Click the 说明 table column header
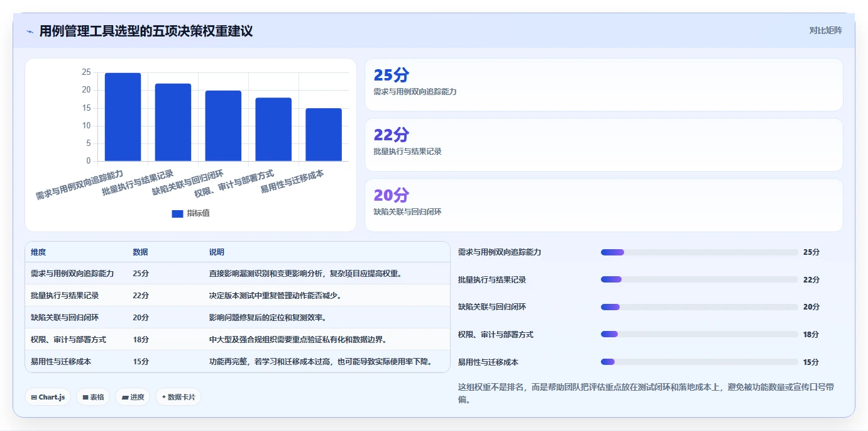 [x=217, y=252]
